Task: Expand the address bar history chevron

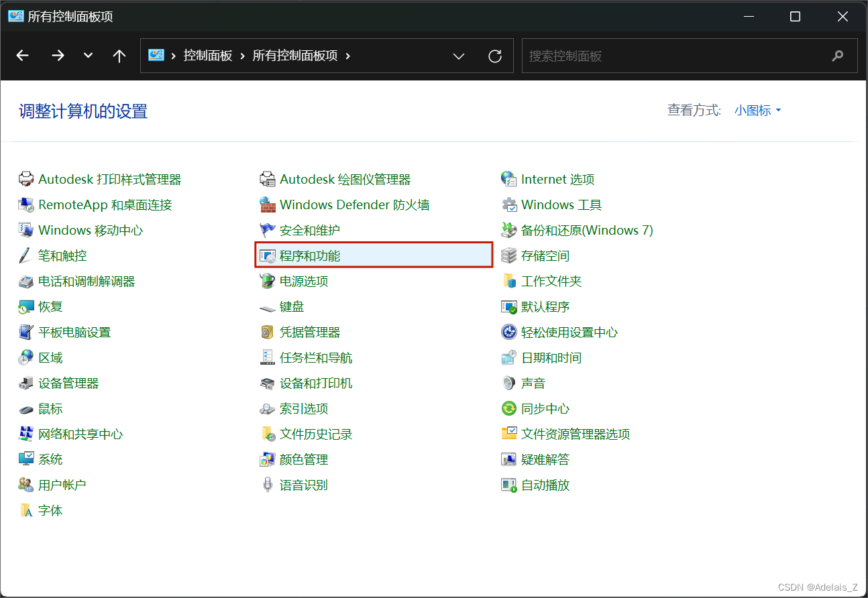Action: [459, 56]
